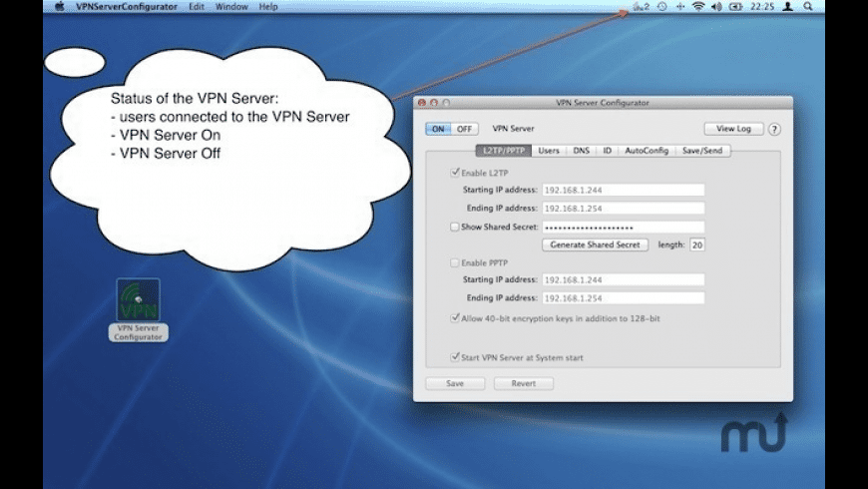This screenshot has width=868, height=489.
Task: Click the volume speaker icon in menu bar
Action: coord(717,7)
